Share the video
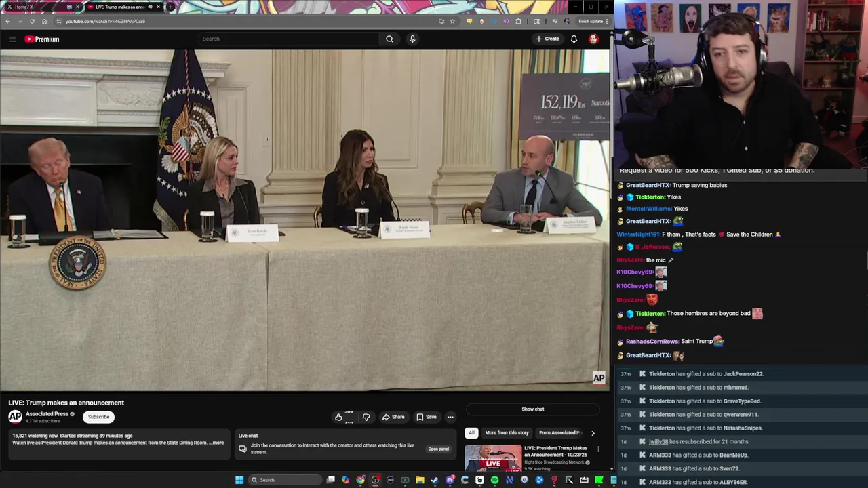Image resolution: width=868 pixels, height=488 pixels. click(x=393, y=417)
